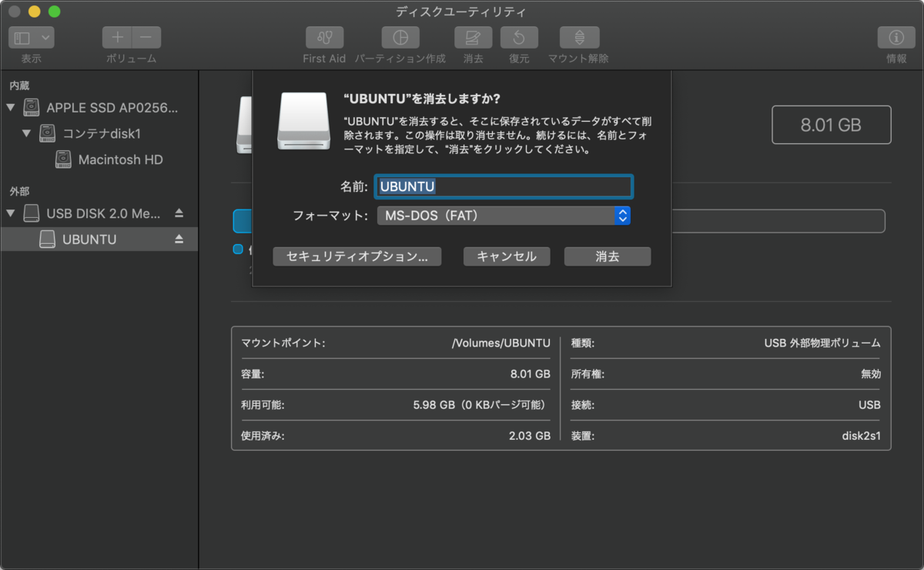Collapse the コンテナdisk1 tree triangle
Image resolution: width=924 pixels, height=570 pixels.
(27, 134)
